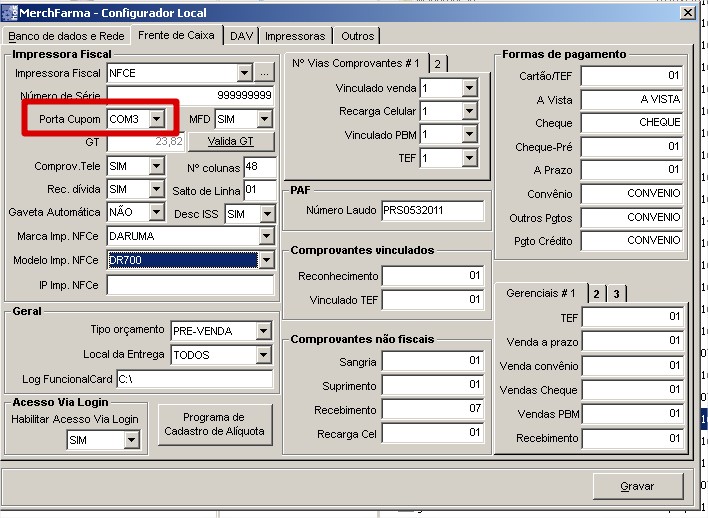The width and height of the screenshot is (708, 518).
Task: Expand the Impressora Fiscal NFCE dropdown
Action: (244, 73)
